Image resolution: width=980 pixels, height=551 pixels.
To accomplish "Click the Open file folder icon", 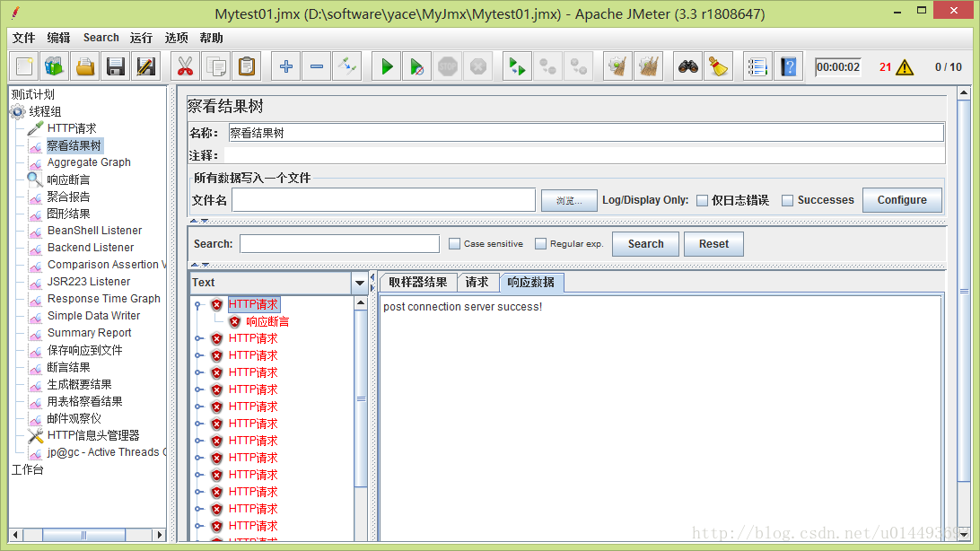I will coord(85,66).
